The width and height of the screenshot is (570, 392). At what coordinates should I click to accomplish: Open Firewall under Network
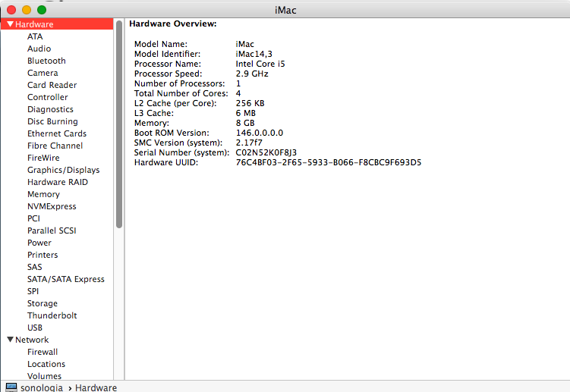(x=43, y=352)
